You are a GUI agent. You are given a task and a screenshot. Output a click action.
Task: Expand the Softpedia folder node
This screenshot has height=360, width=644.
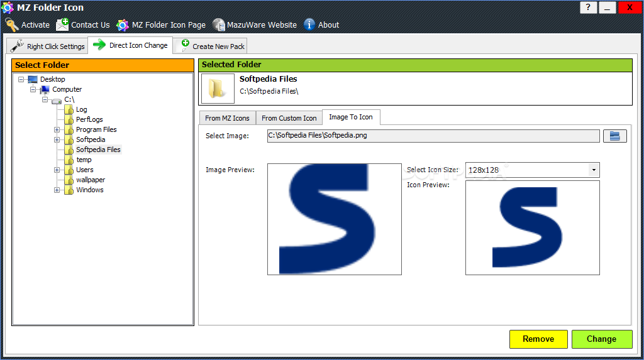pyautogui.click(x=57, y=139)
